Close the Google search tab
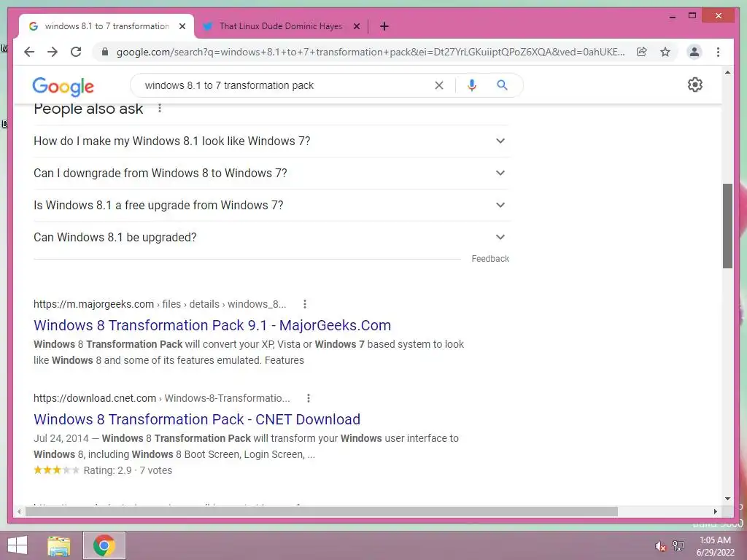 [182, 26]
